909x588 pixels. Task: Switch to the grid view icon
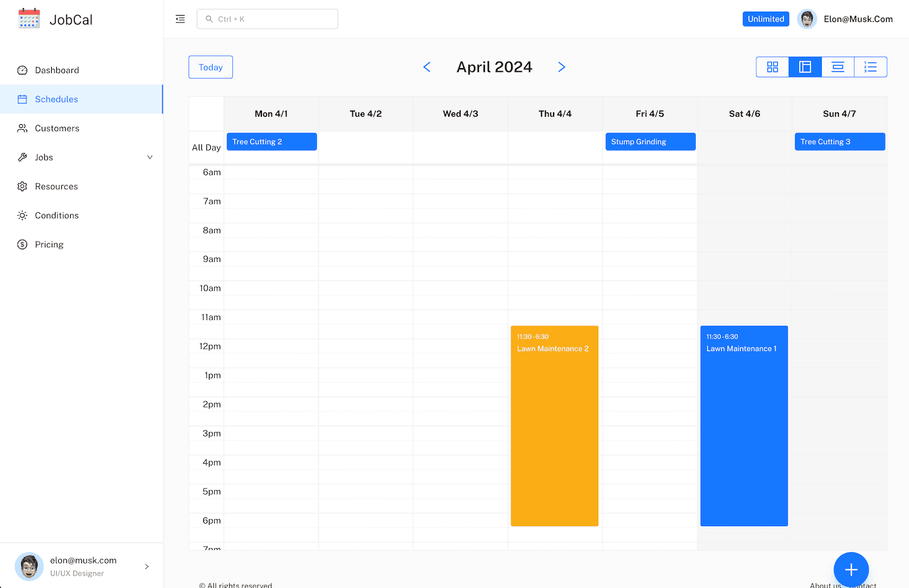[x=772, y=67]
